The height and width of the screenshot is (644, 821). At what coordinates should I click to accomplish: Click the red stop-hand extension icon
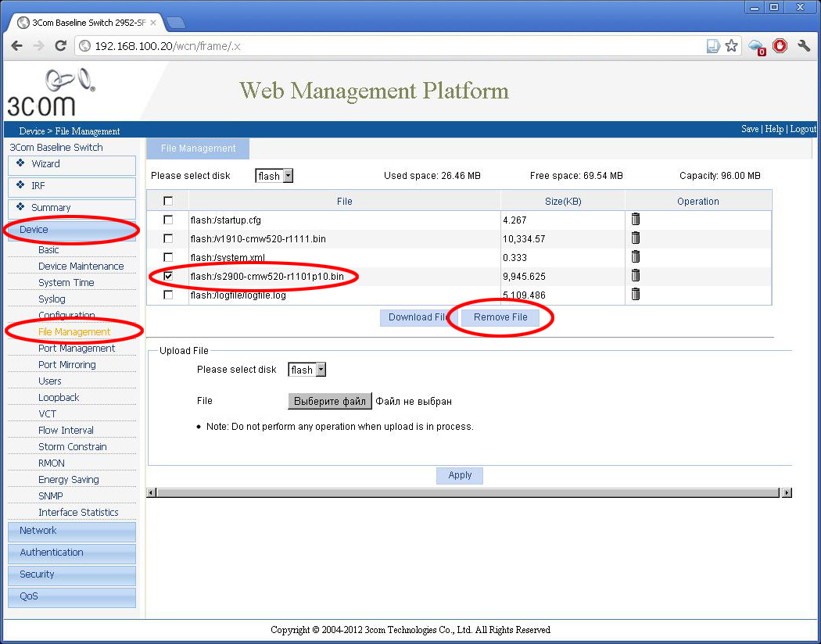tap(780, 46)
